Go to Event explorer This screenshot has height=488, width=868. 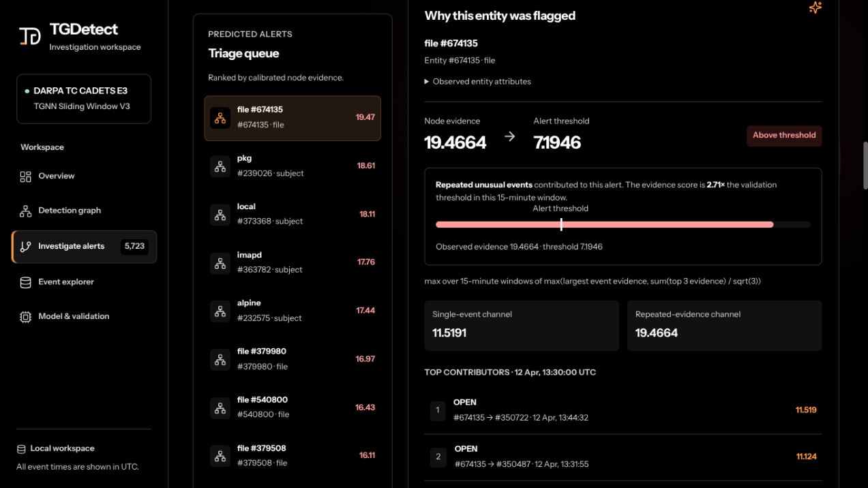(x=84, y=282)
